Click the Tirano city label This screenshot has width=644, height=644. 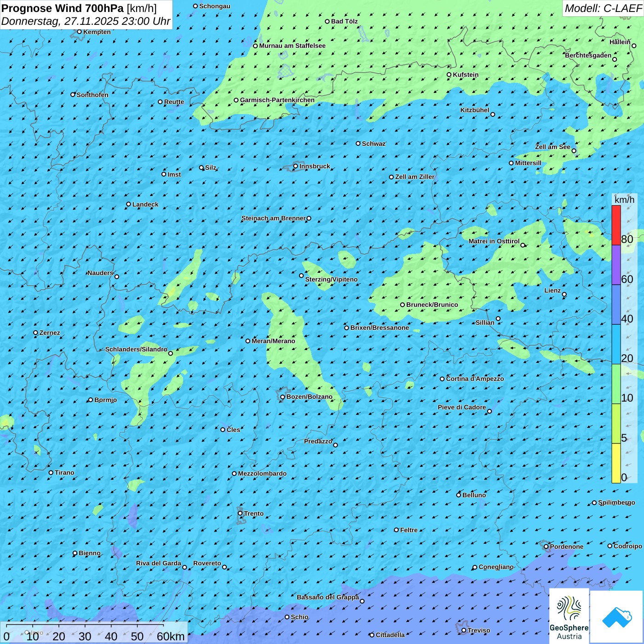(64, 472)
